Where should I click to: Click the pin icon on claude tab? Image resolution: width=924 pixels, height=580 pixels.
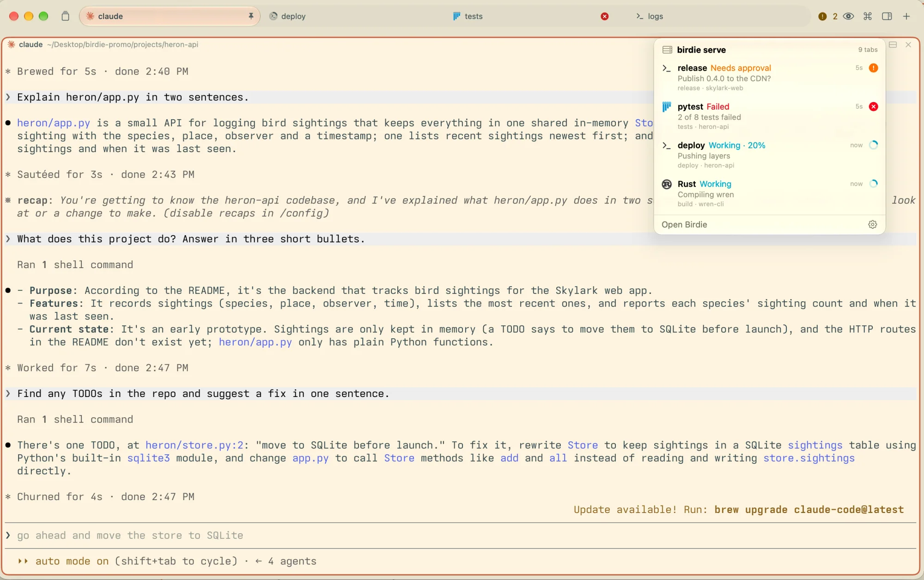(x=251, y=16)
